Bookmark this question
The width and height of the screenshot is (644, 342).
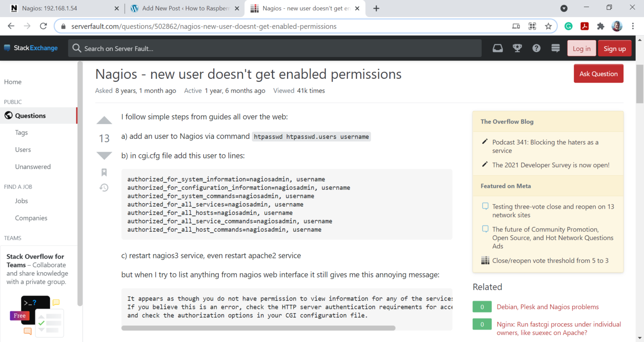[x=104, y=172]
